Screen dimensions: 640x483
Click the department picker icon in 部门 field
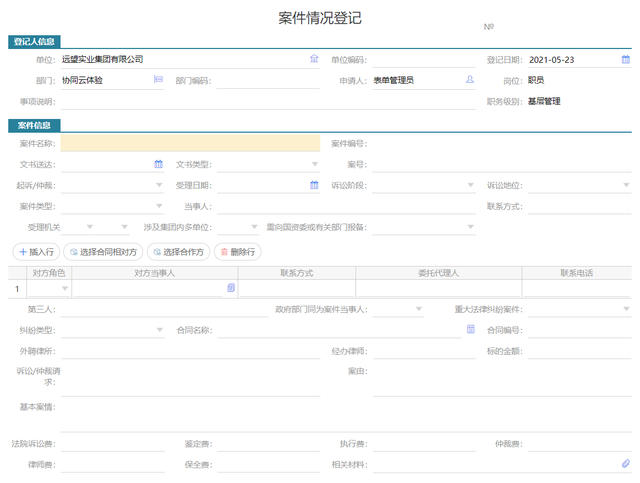[x=158, y=80]
